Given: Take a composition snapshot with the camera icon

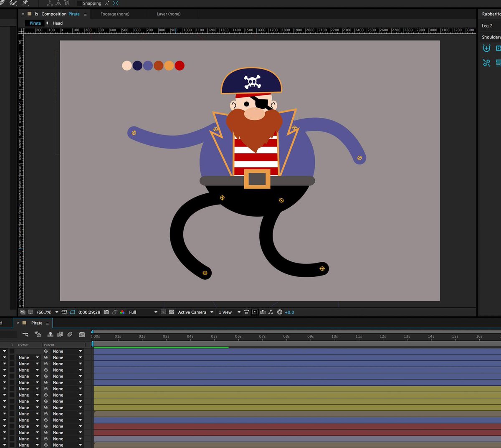Looking at the screenshot, I should click(x=107, y=312).
